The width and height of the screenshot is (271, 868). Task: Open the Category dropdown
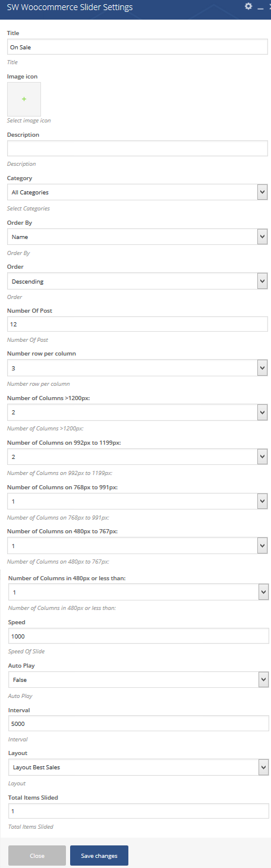137,192
